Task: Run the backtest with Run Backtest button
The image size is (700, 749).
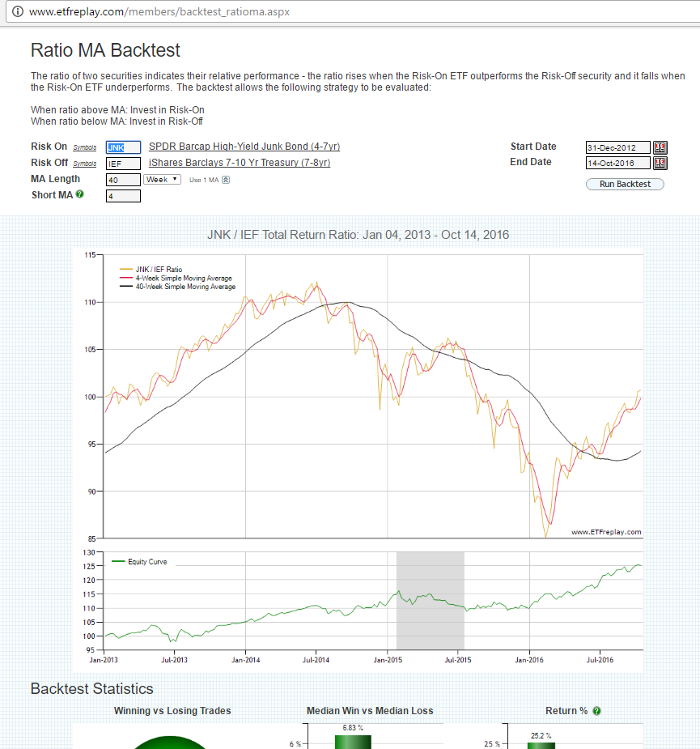Action: pos(625,184)
